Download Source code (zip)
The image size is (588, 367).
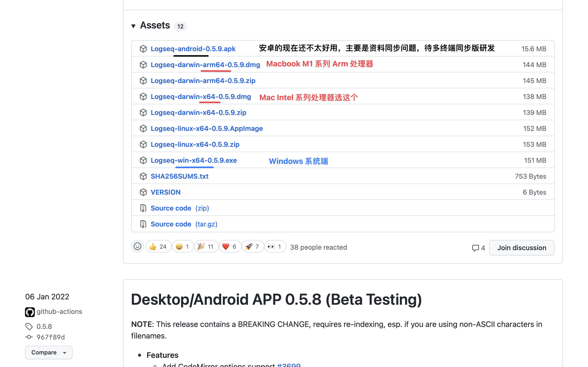click(x=180, y=208)
